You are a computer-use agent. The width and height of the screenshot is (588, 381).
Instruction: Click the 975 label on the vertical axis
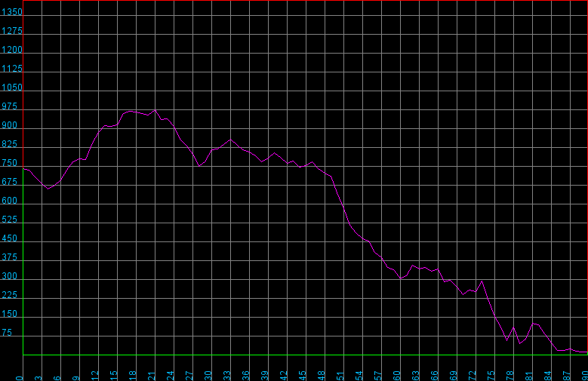click(11, 106)
